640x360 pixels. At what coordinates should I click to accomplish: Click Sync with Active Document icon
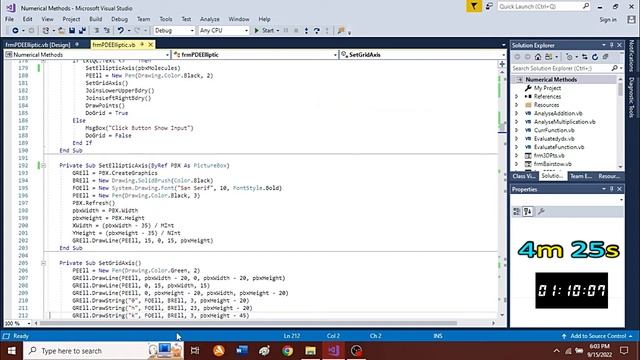coord(585,57)
